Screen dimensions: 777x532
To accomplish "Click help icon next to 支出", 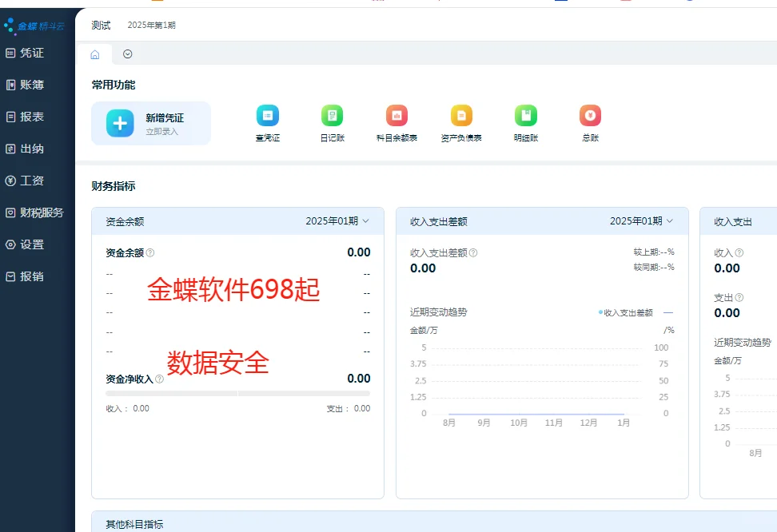I will 739,298.
